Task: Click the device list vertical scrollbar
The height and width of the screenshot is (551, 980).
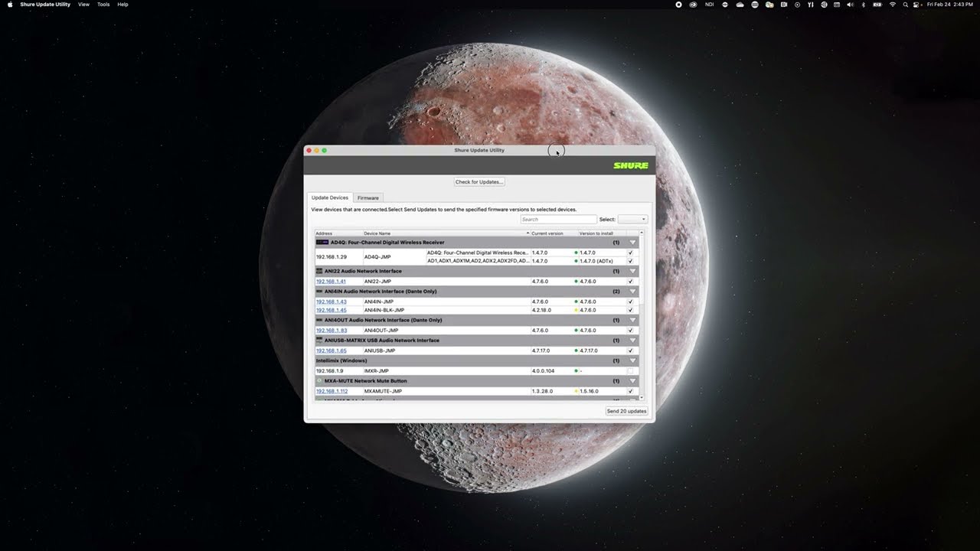Action: (642, 315)
